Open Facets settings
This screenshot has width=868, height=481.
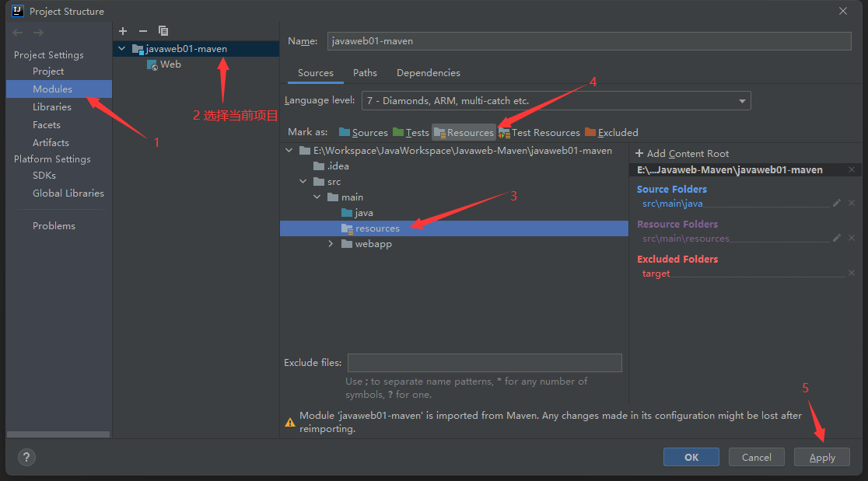(x=47, y=125)
